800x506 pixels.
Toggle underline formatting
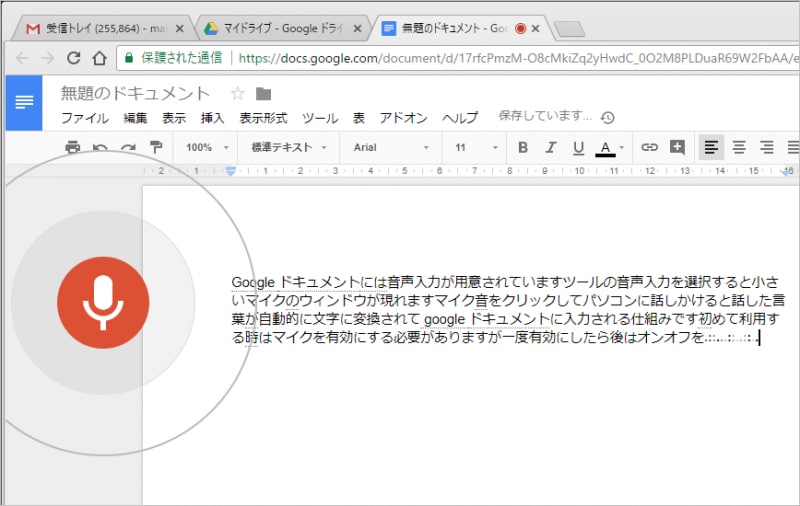tap(578, 148)
